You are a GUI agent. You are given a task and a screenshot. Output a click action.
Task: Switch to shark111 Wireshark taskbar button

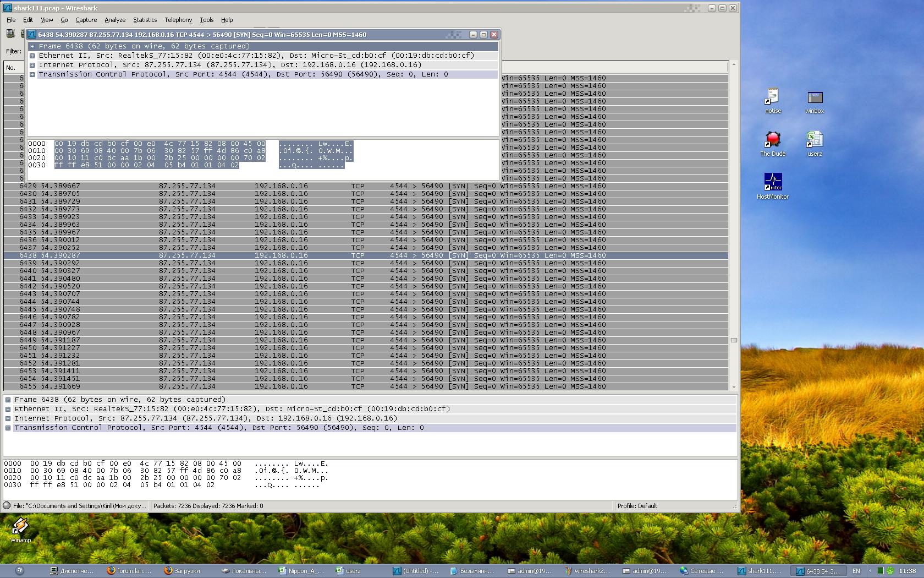tap(760, 571)
